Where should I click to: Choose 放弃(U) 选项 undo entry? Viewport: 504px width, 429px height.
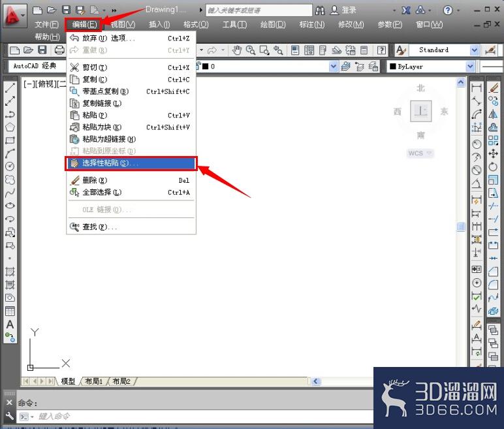click(x=131, y=39)
